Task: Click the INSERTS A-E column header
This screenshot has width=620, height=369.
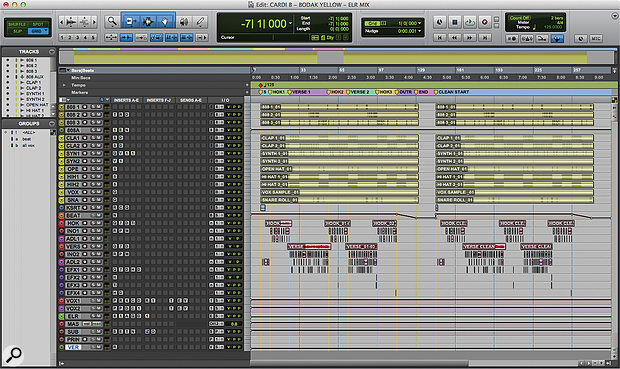Action: coord(126,100)
